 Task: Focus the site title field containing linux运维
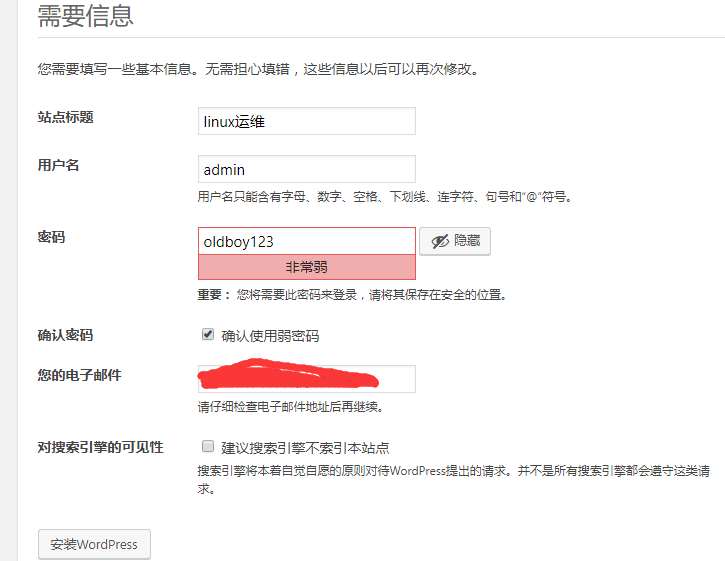[x=306, y=121]
